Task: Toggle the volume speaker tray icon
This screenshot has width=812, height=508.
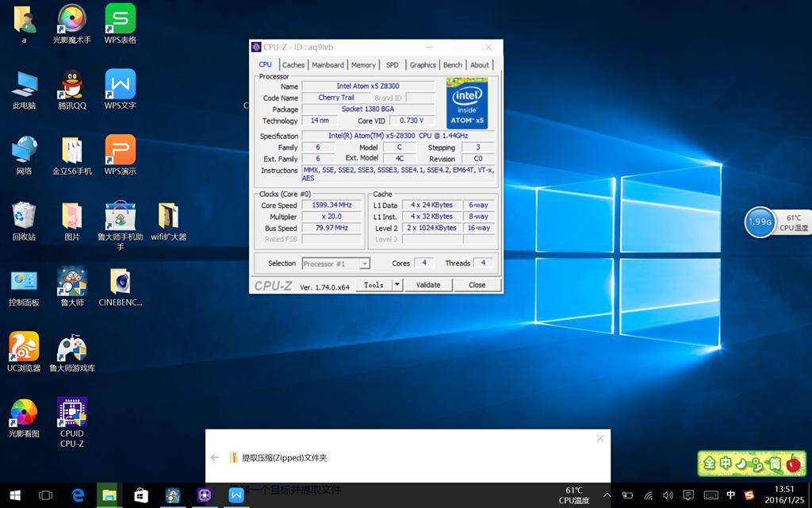Action: (667, 495)
